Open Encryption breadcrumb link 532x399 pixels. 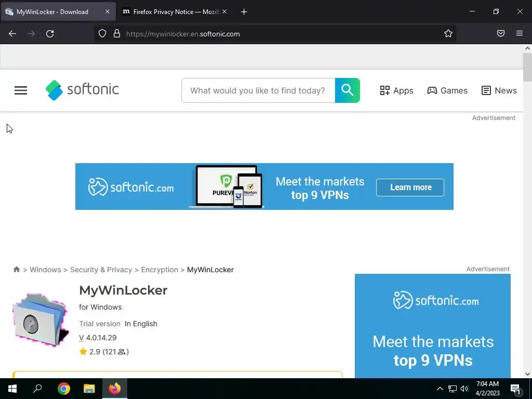[159, 270]
